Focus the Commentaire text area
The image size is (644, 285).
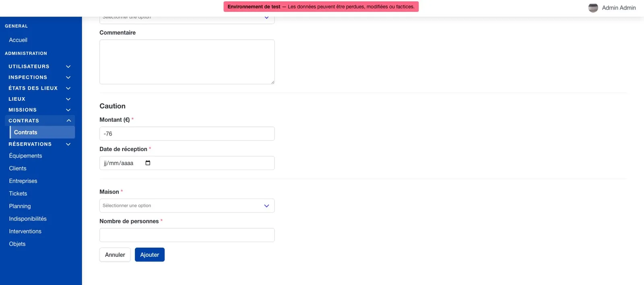(x=187, y=62)
